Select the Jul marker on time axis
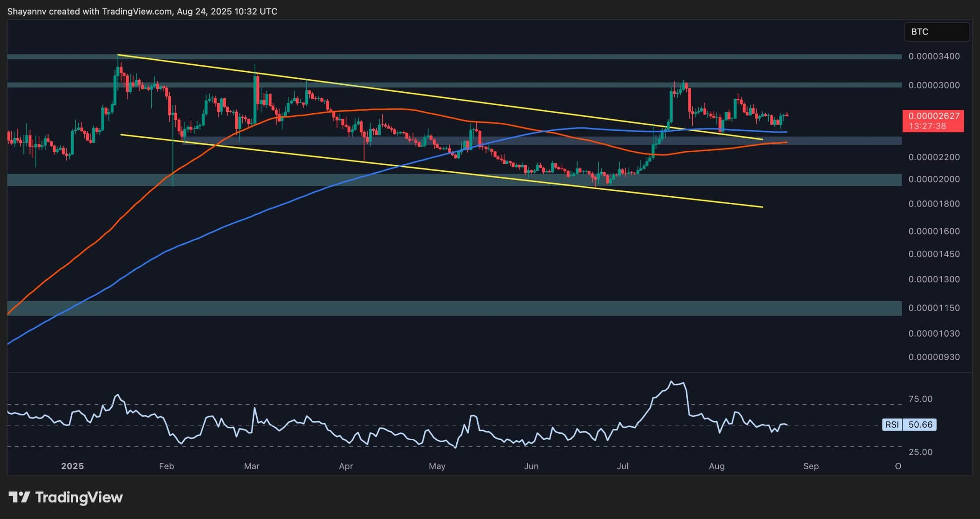This screenshot has width=980, height=519. pos(622,466)
